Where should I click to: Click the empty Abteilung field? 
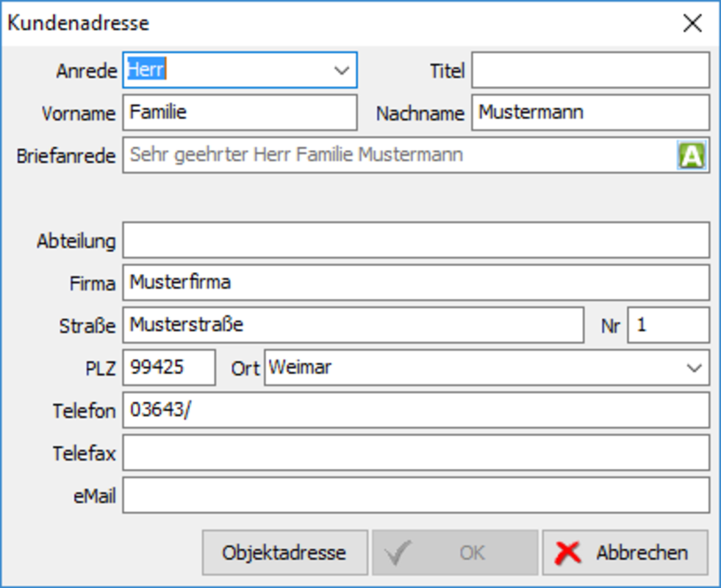[x=415, y=240]
